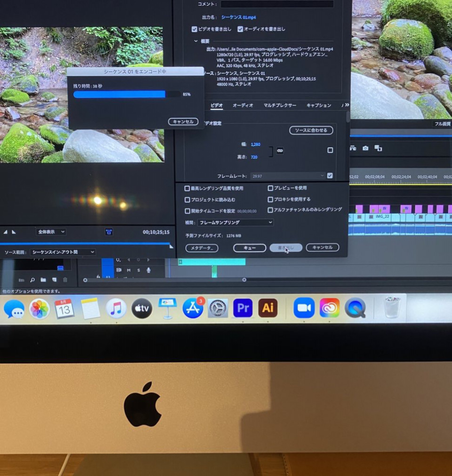Open the マルチプレクサー tab

pyautogui.click(x=280, y=105)
